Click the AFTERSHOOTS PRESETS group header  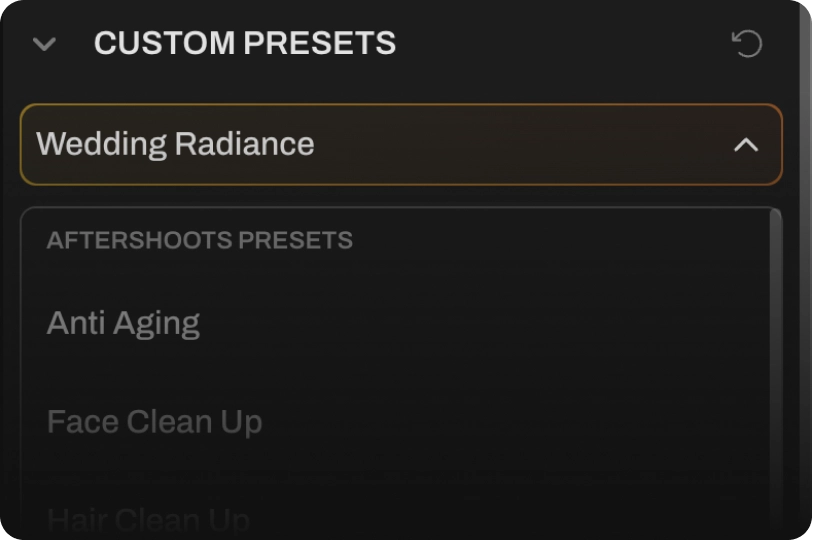199,241
